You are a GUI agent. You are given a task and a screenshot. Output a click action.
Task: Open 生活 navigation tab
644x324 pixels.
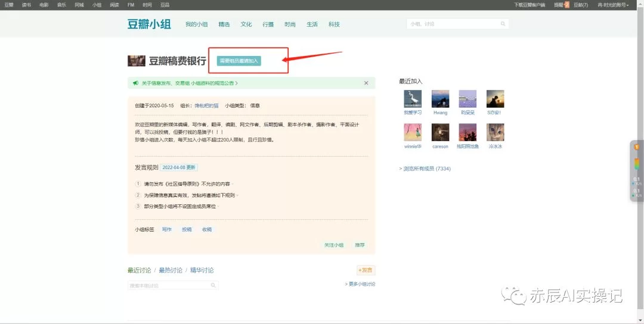click(312, 24)
